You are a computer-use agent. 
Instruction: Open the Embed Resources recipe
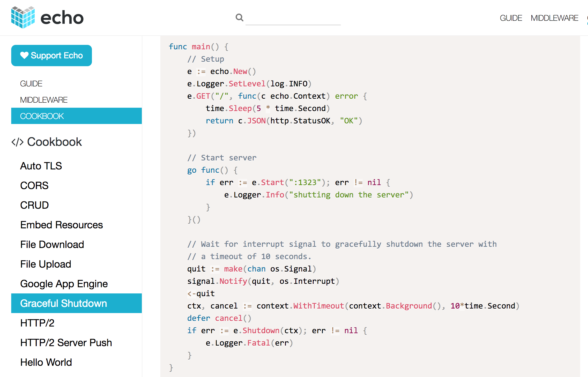pyautogui.click(x=61, y=225)
